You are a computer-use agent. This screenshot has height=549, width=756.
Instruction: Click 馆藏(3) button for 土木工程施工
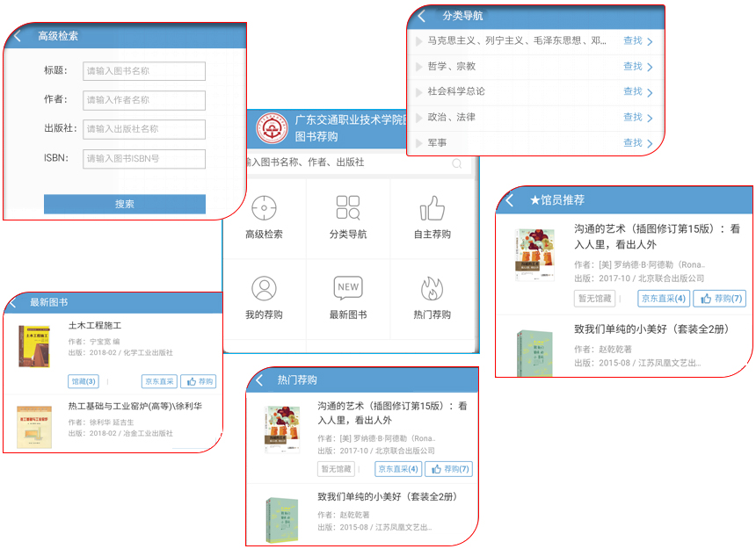[x=84, y=381]
